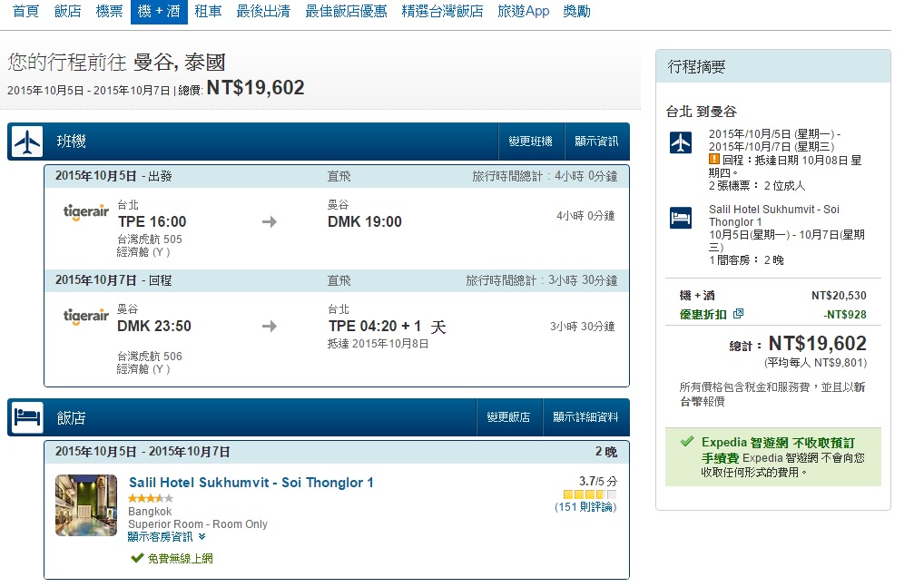
Task: Click the green checkmark beside 免費無線上網
Action: [137, 558]
